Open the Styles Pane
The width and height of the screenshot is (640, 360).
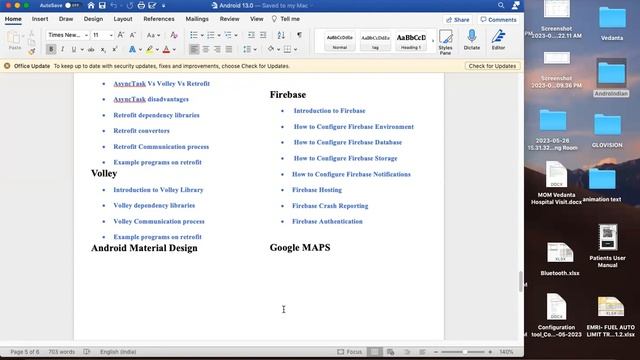(445, 42)
